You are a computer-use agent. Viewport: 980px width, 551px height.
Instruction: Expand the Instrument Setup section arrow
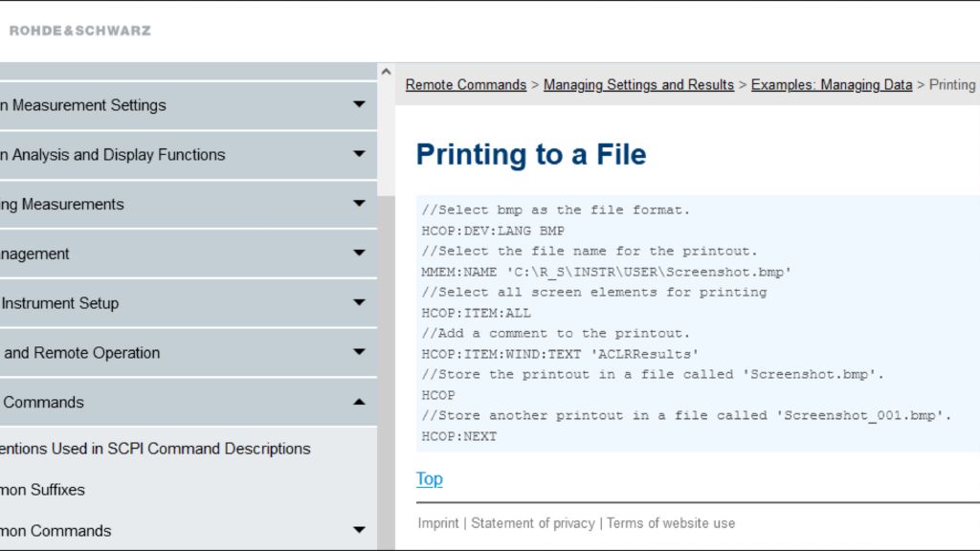tap(359, 303)
